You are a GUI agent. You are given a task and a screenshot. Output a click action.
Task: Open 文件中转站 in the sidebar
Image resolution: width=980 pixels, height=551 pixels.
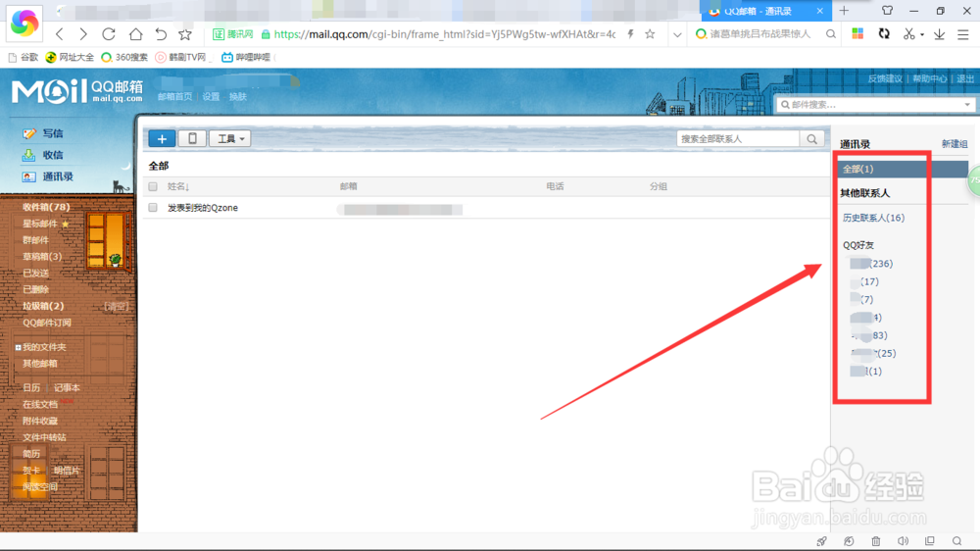(44, 437)
